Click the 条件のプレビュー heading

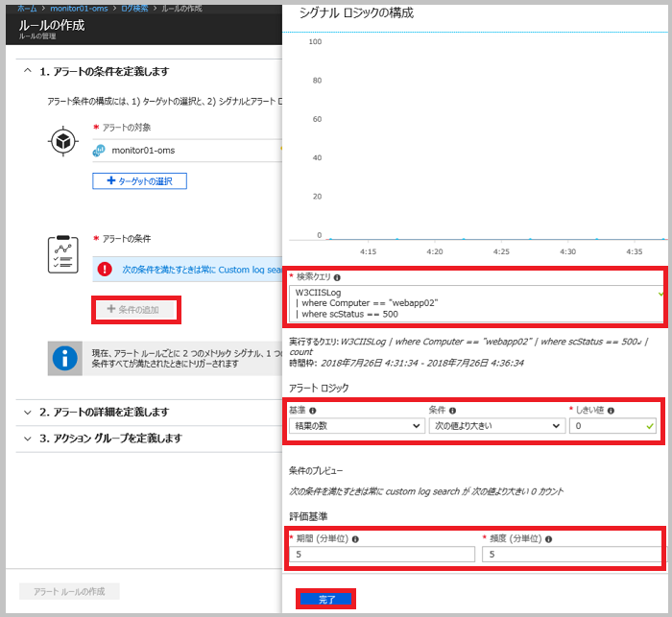point(316,470)
